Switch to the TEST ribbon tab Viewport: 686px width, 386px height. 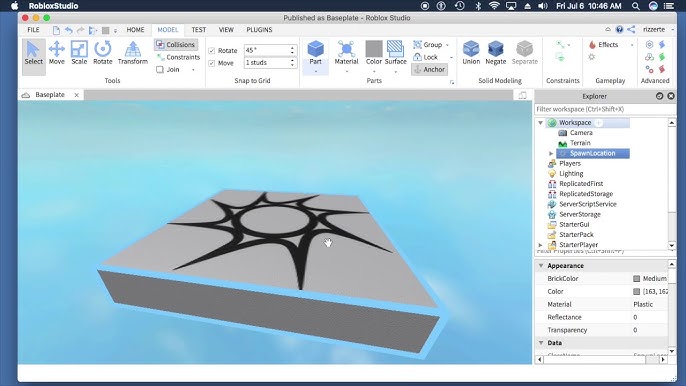(x=198, y=30)
